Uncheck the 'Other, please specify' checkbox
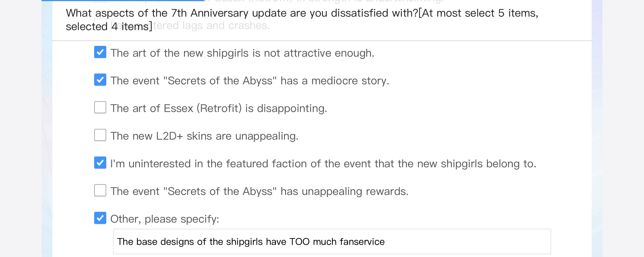Screen dimensions: 644x257 coord(100,218)
